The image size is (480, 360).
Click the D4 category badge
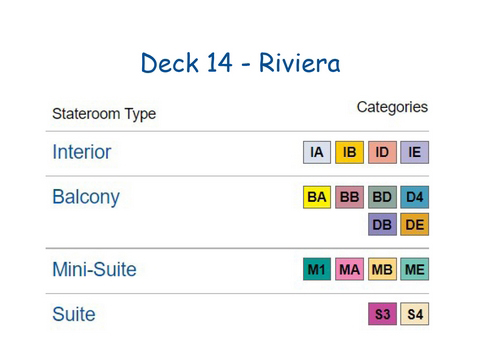pyautogui.click(x=415, y=197)
